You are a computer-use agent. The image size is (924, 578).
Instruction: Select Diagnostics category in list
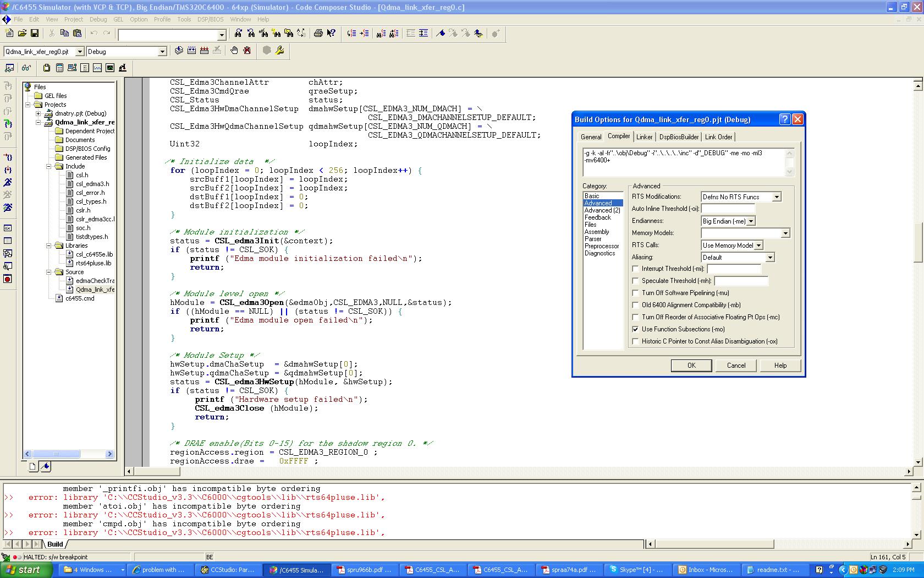pyautogui.click(x=599, y=253)
